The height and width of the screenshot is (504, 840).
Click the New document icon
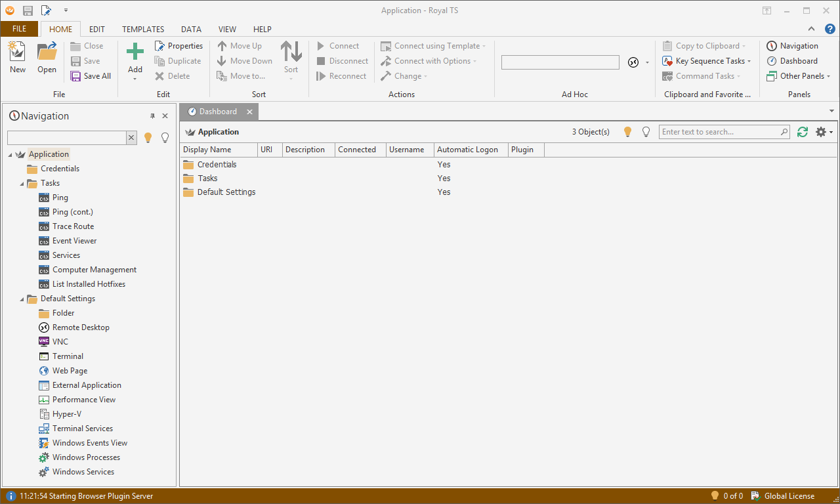17,52
